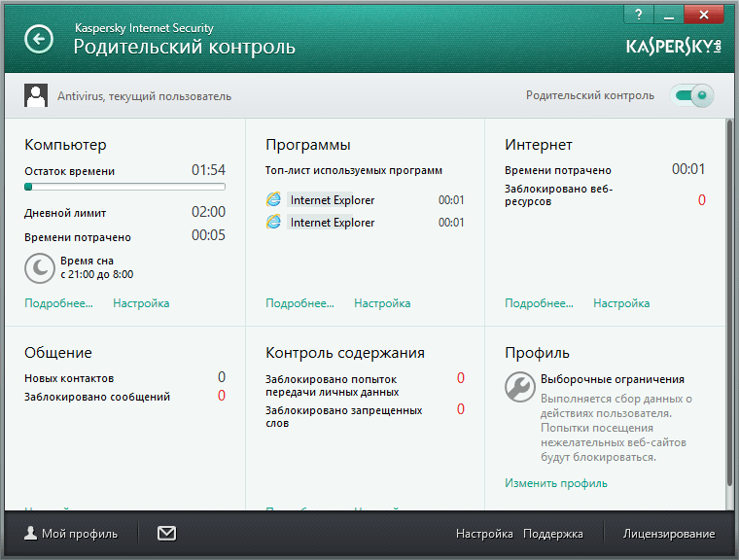Click the Дневной лимит value 02:00
Image resolution: width=739 pixels, height=560 pixels.
click(208, 212)
